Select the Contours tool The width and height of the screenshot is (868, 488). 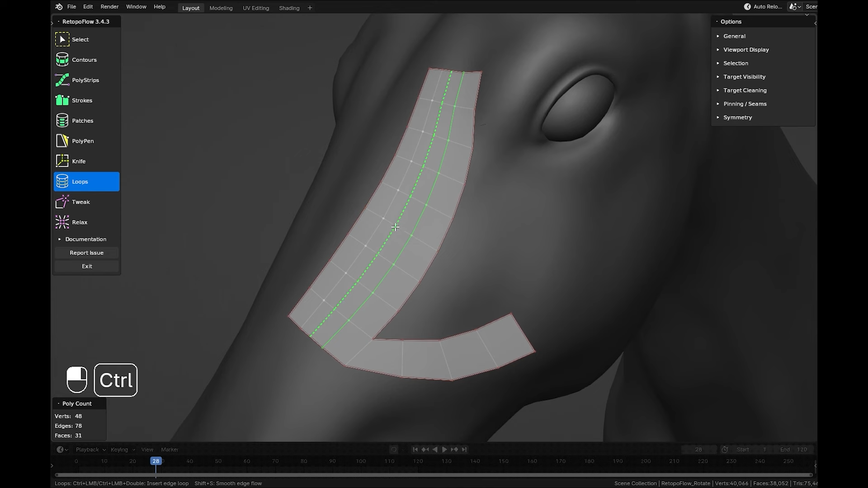click(85, 59)
